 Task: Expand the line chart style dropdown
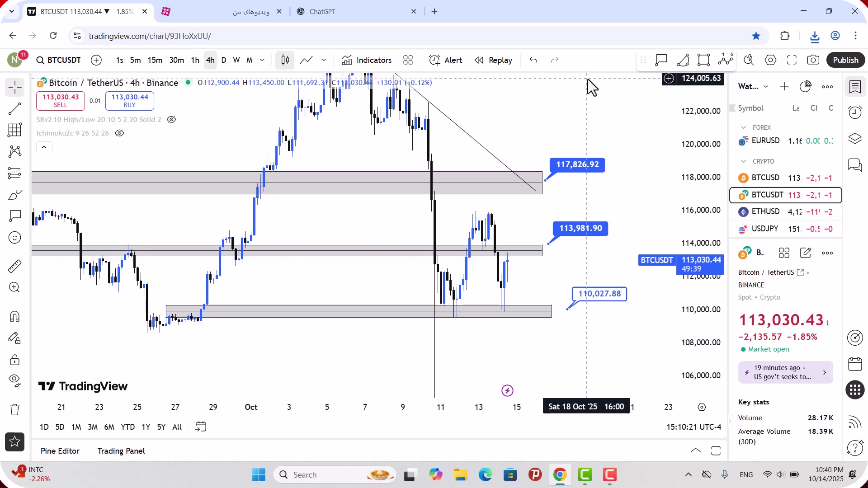[x=324, y=60]
